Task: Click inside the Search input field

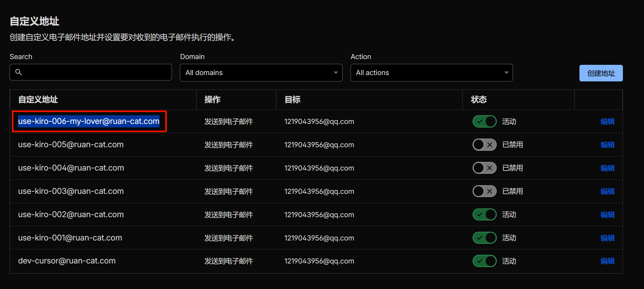Action: [96, 72]
